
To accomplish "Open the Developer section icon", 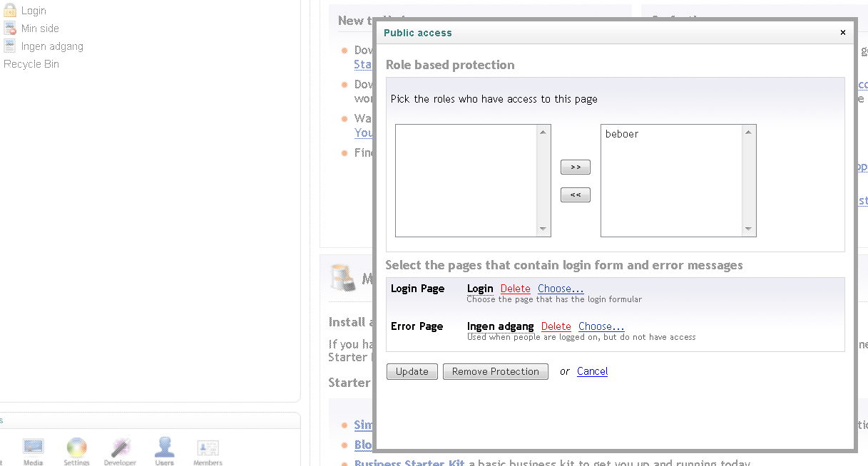I will [121, 447].
